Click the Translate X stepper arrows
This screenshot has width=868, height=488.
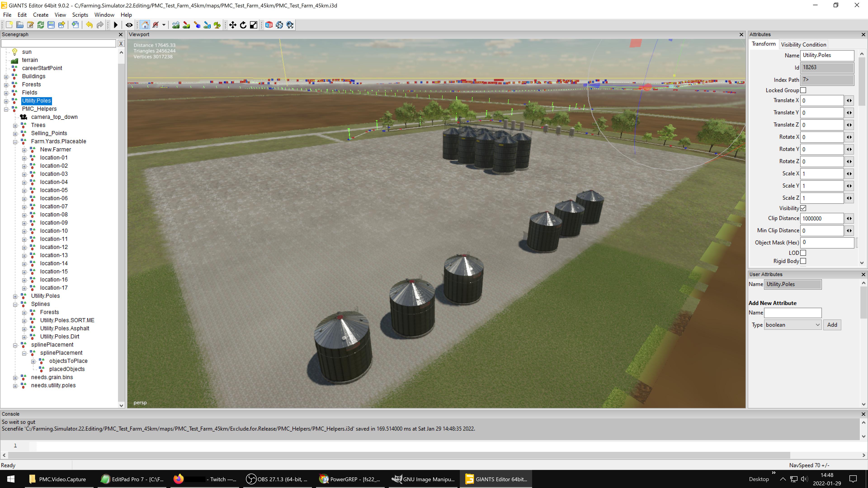pyautogui.click(x=849, y=101)
